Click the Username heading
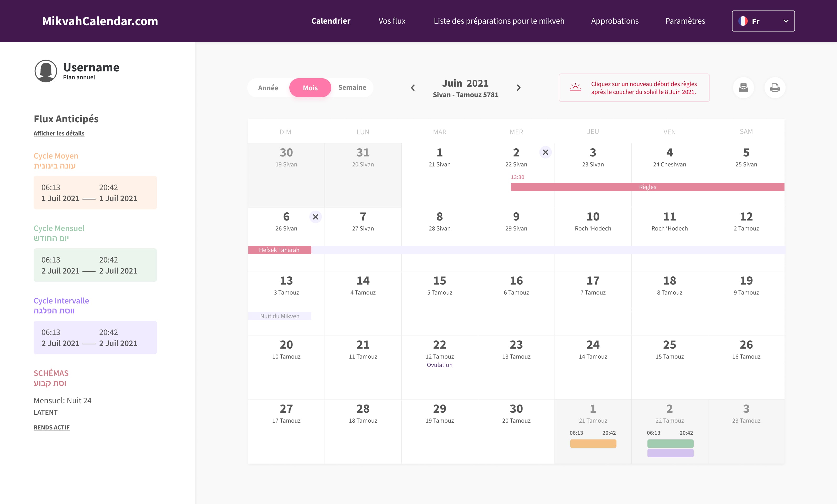Screen dimensions: 837x504 point(91,67)
